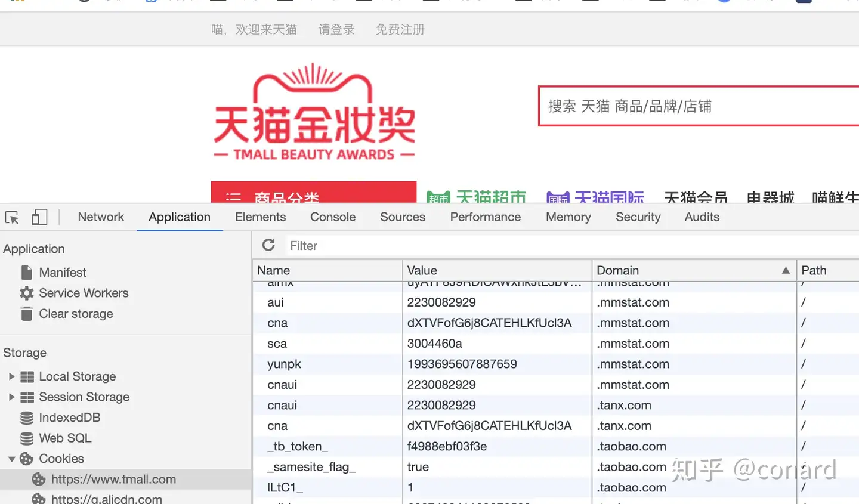Viewport: 859px width, 504px height.
Task: Collapse the Cookies tree node
Action: 11,459
